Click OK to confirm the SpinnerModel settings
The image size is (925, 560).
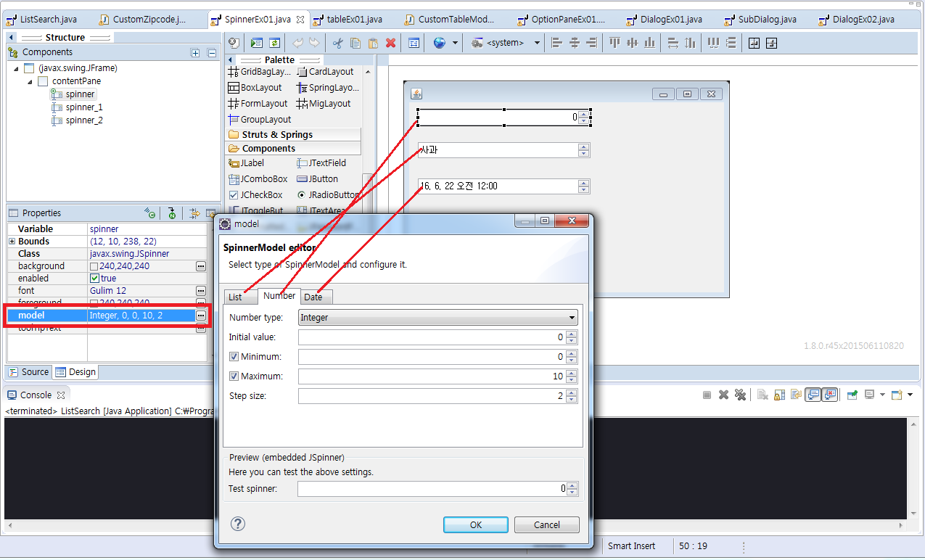(x=475, y=524)
